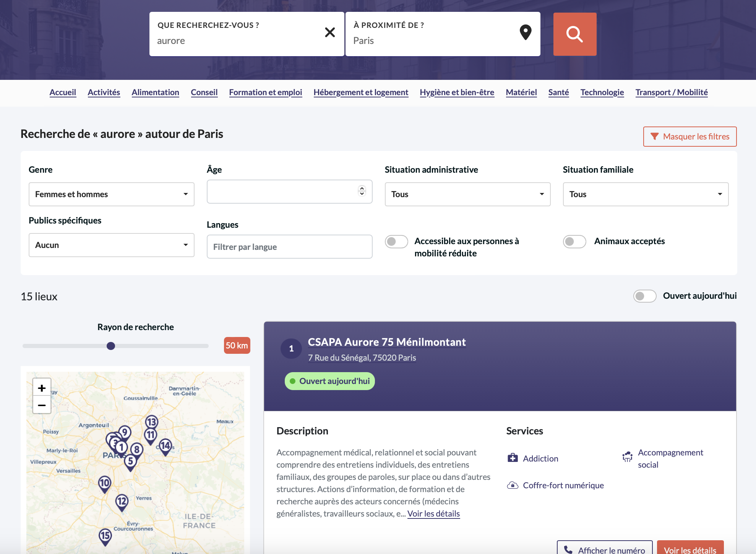This screenshot has width=756, height=554.
Task: Expand Situation administrative dropdown
Action: [x=467, y=194]
